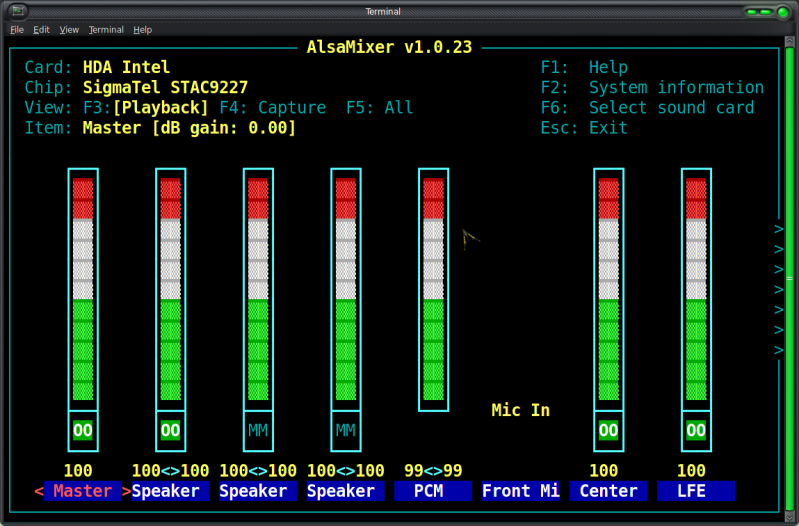Viewport: 799px width, 526px height.
Task: Click the LFE volume level bar
Action: click(696, 289)
